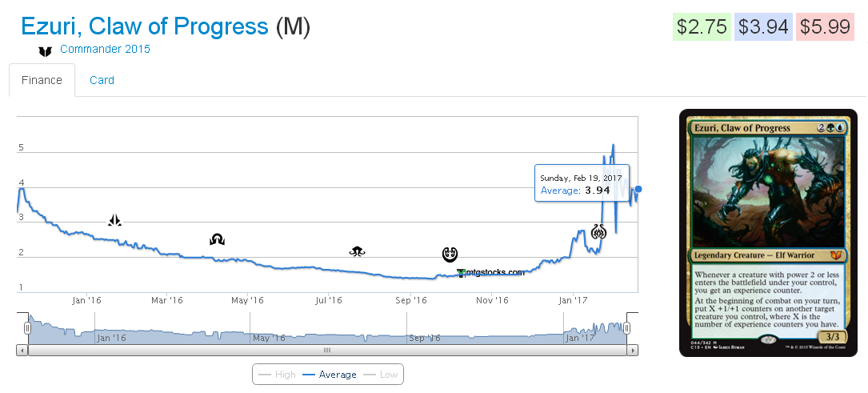Click the set icon near Jan '17 price spike
The width and height of the screenshot is (868, 393).
click(x=598, y=231)
